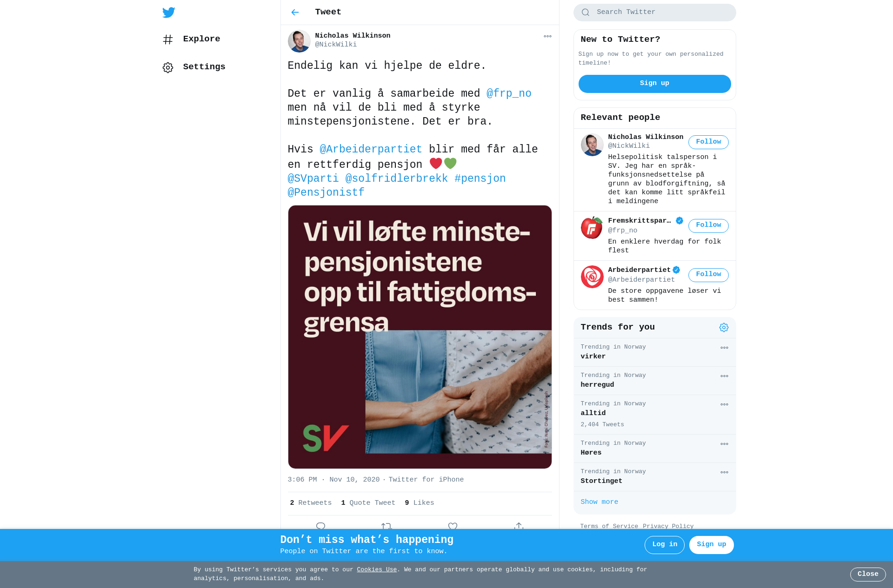Click the #pensjon hashtag link
The image size is (893, 588).
(x=480, y=178)
